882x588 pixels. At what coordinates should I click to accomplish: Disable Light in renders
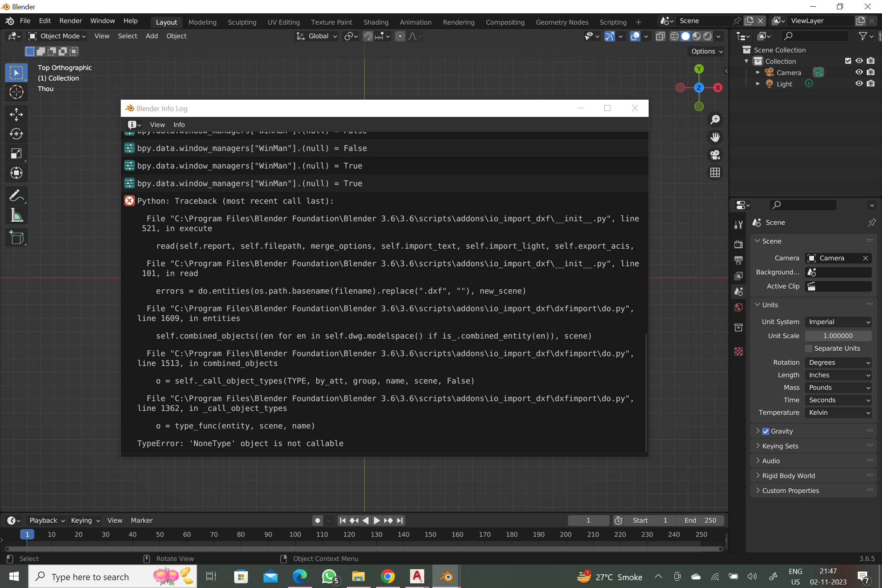pos(871,84)
